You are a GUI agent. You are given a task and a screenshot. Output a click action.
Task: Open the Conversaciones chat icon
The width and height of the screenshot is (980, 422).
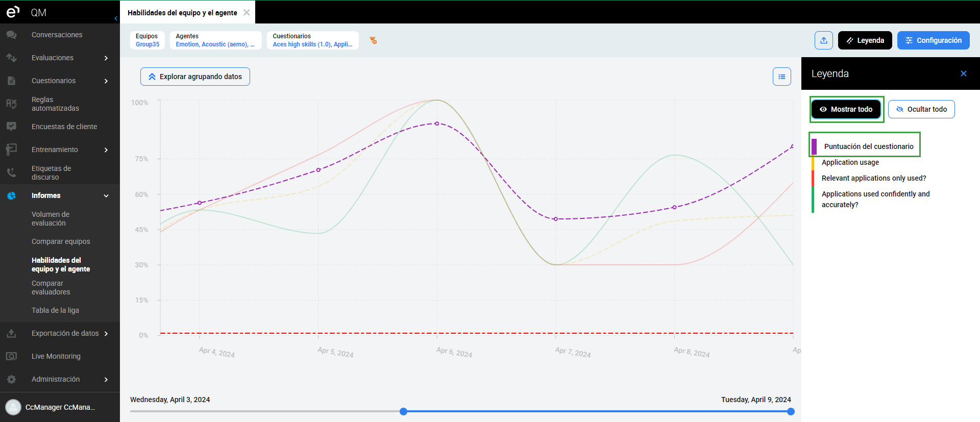(x=11, y=35)
